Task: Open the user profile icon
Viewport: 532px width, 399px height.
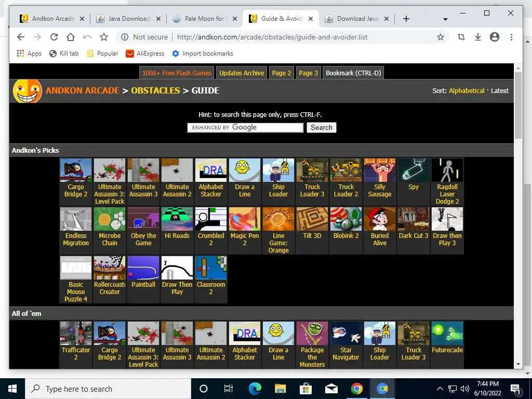Action: pos(495,37)
